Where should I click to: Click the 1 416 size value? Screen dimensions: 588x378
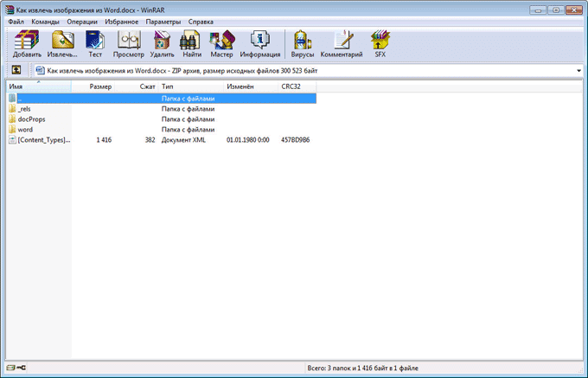104,140
